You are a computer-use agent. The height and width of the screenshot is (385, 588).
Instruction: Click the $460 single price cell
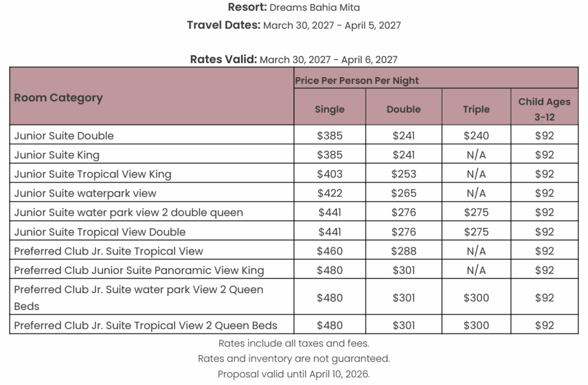point(330,251)
